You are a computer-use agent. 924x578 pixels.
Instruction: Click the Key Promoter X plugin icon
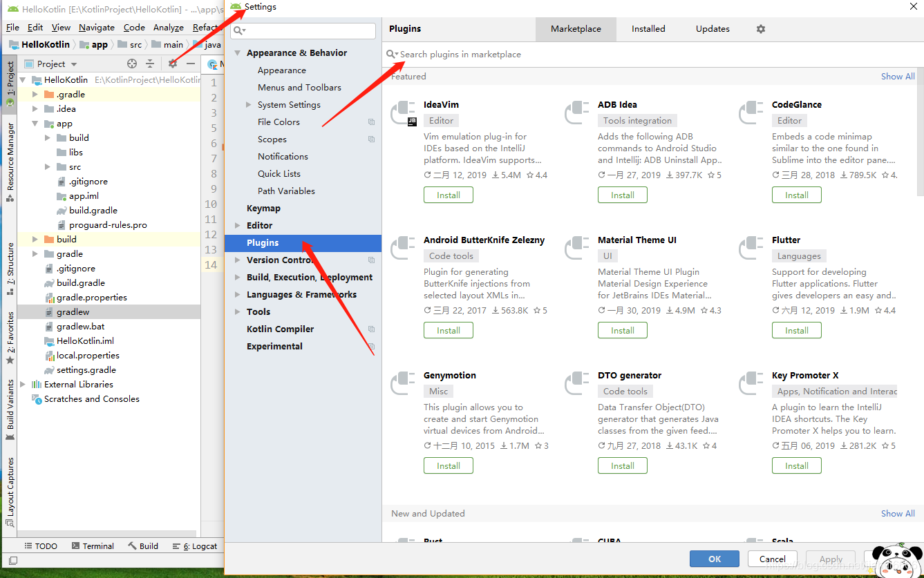(x=752, y=384)
